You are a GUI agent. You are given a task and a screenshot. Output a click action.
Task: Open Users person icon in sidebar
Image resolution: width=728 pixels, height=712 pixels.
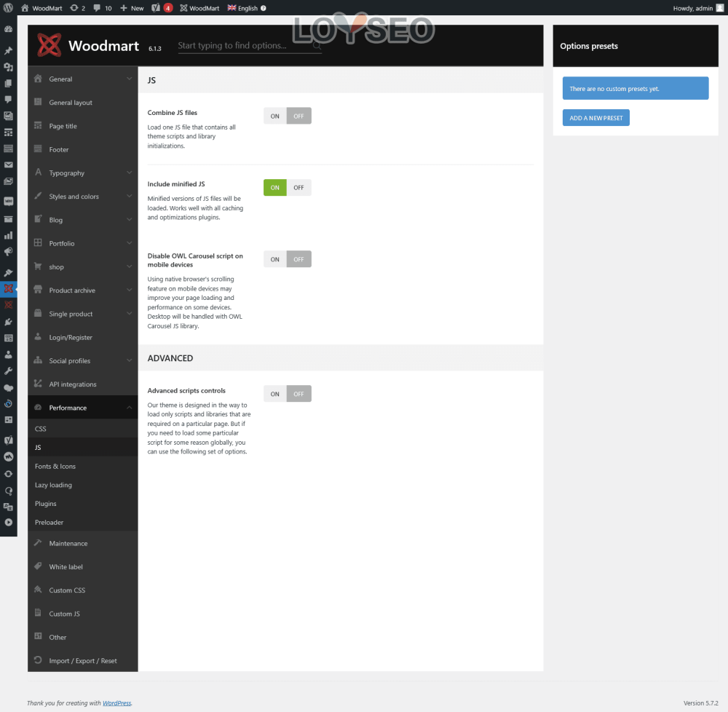tap(8, 355)
